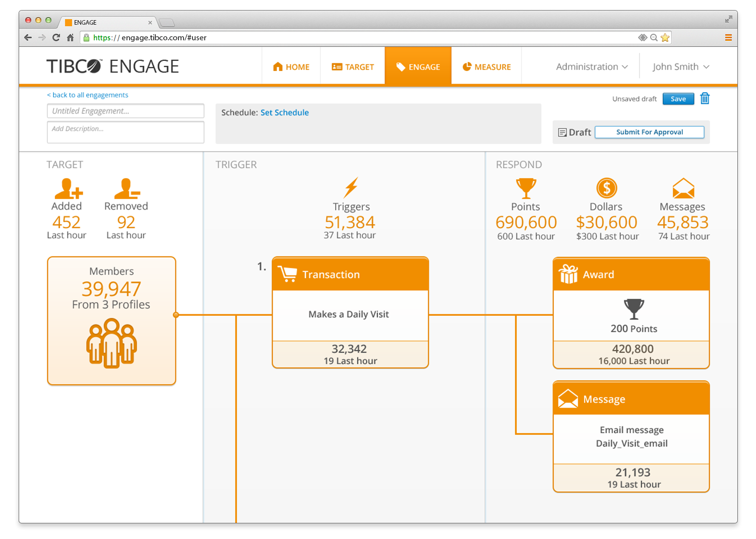Open the MEASURE tab
Image resolution: width=756 pixels, height=539 pixels.
[487, 67]
